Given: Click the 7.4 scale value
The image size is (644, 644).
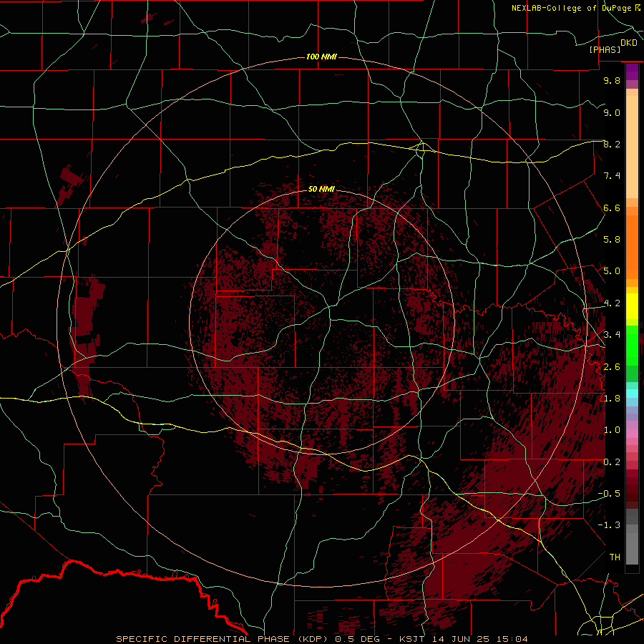Looking at the screenshot, I should (612, 176).
